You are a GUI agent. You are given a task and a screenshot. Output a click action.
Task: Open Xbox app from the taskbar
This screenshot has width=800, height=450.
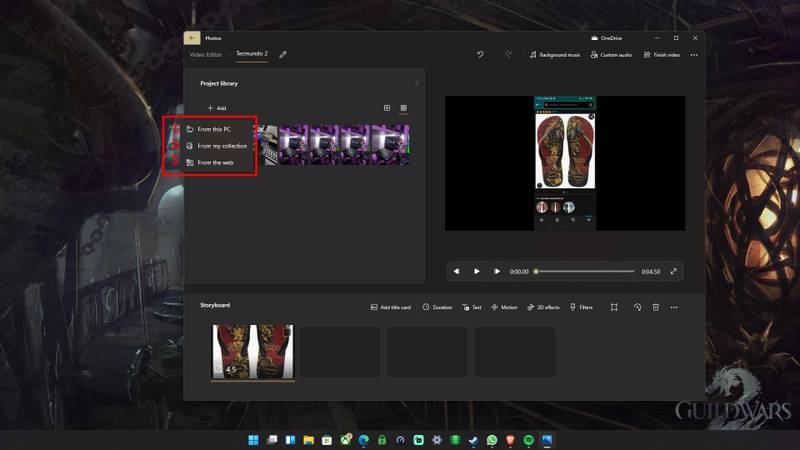(x=345, y=439)
